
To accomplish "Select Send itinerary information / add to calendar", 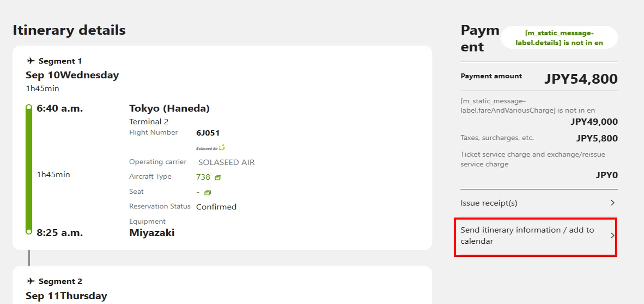I will (x=527, y=235).
